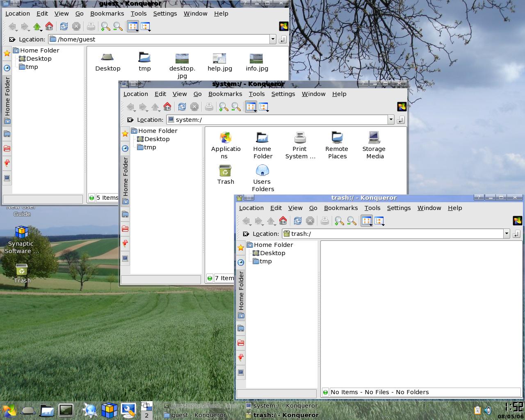Open Storage Media in system:/ window
Image resolution: width=525 pixels, height=420 pixels.
tap(374, 146)
